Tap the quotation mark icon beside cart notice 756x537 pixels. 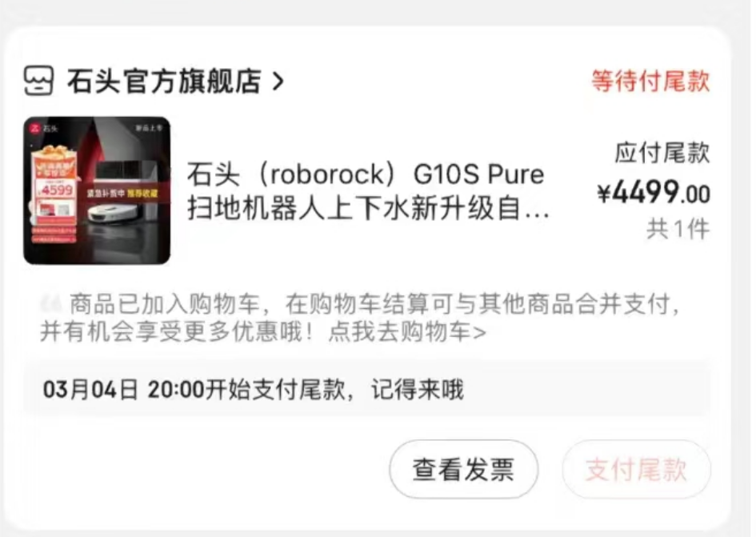pos(51,304)
